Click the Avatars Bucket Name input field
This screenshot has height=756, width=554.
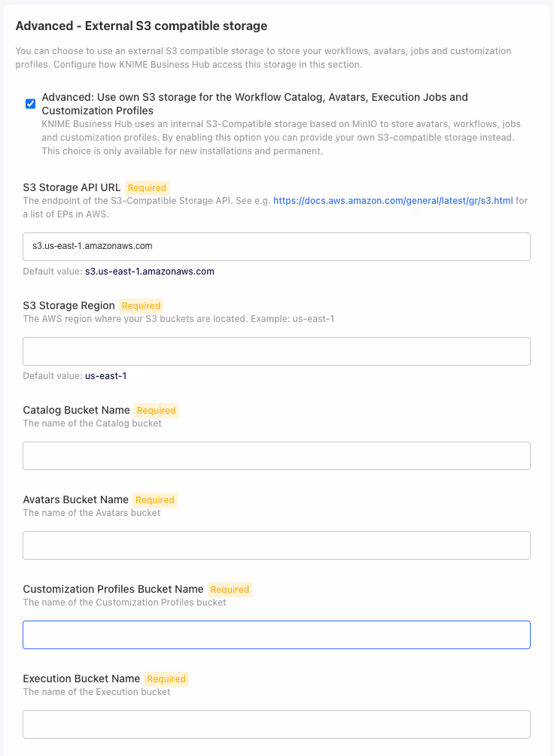(x=276, y=545)
